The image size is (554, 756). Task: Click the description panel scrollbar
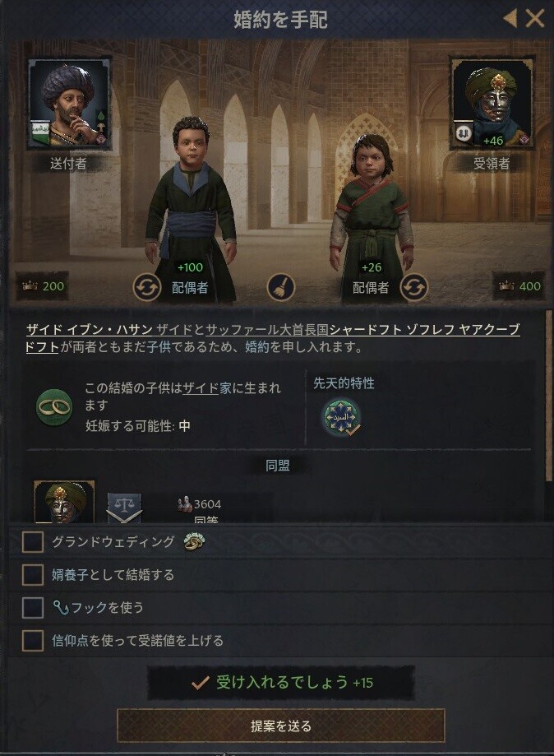(x=549, y=396)
